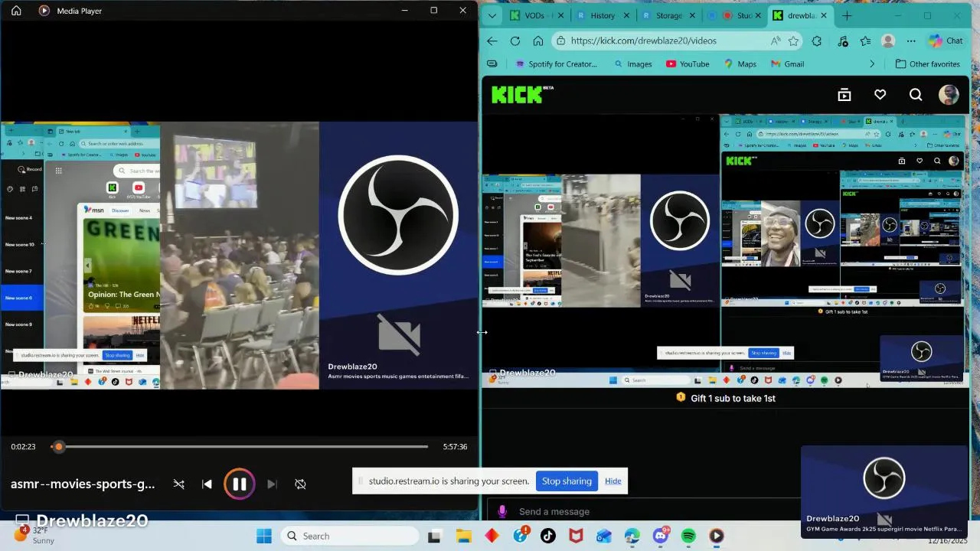Click the Media Player app logo
The height and width of the screenshot is (551, 980).
[44, 11]
